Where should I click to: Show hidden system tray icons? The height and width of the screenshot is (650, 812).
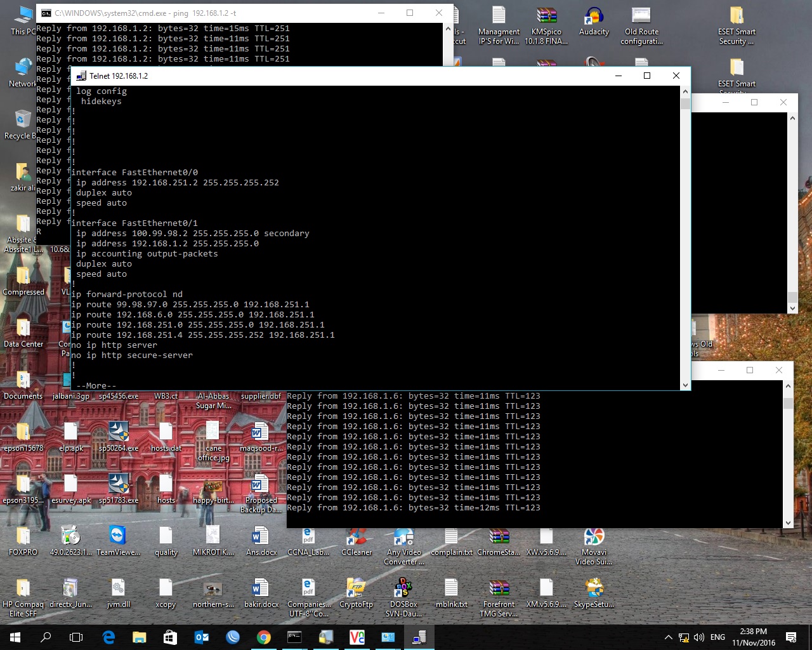click(x=668, y=637)
